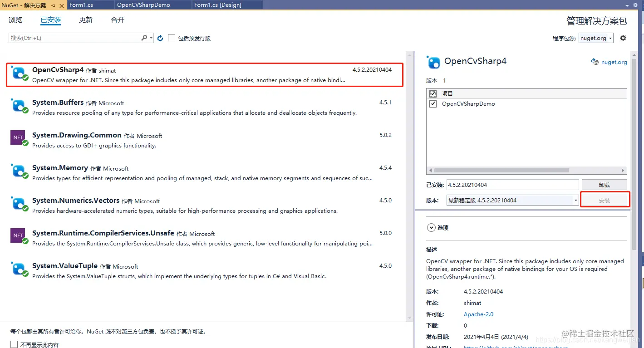Open the 程序包源 nuget.org dropdown

coord(596,38)
